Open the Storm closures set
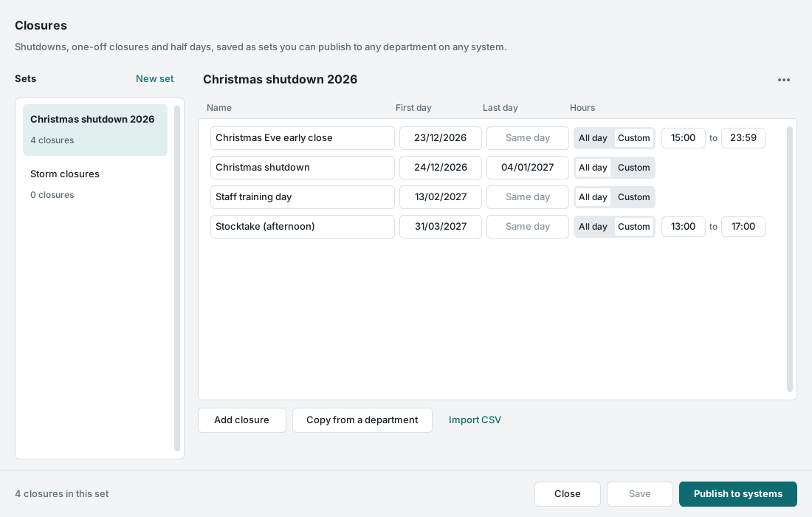Screen dimensions: 812x517 point(95,185)
